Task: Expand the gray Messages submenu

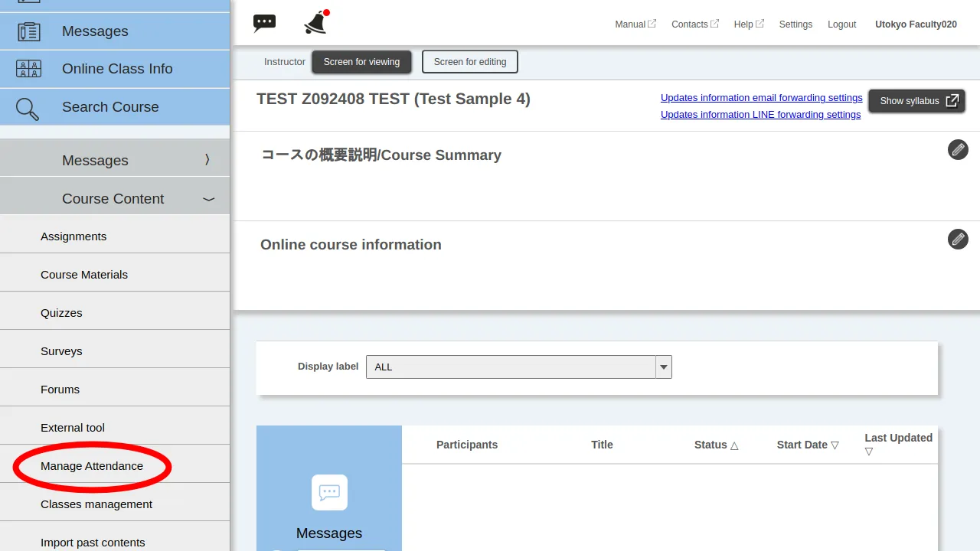Action: point(207,160)
